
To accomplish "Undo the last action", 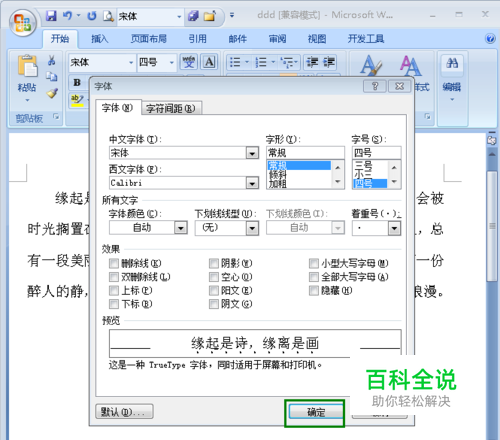I will (68, 16).
